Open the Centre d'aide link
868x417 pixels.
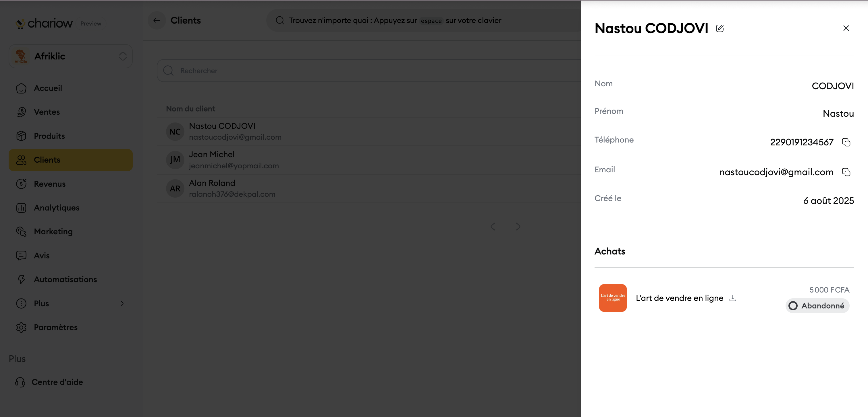click(x=57, y=382)
